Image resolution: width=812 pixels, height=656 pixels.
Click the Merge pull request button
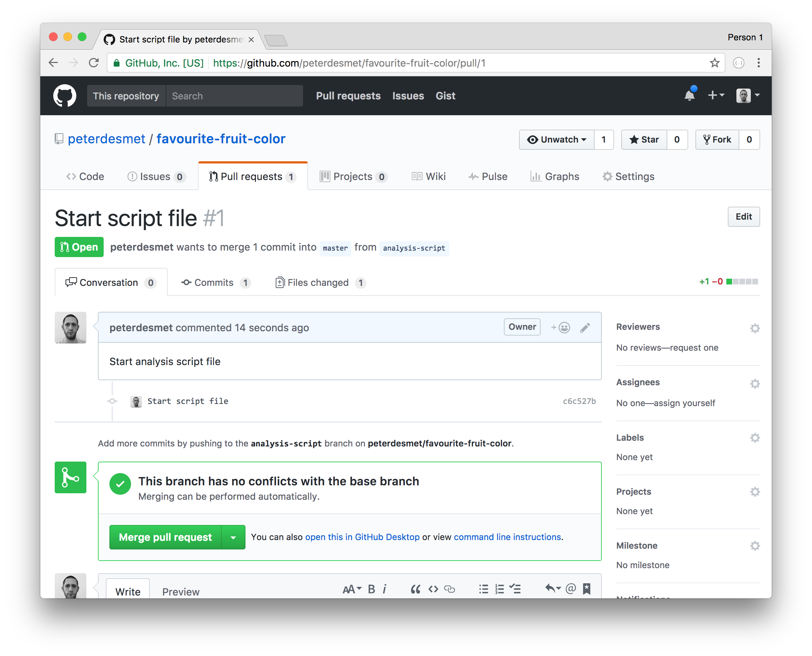click(165, 537)
